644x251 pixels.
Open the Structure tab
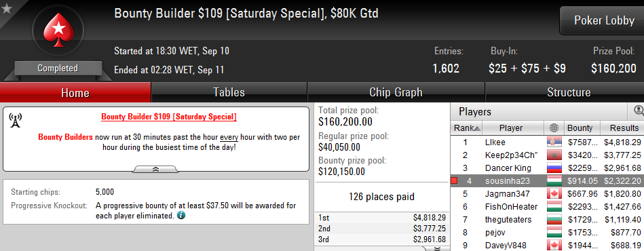569,92
